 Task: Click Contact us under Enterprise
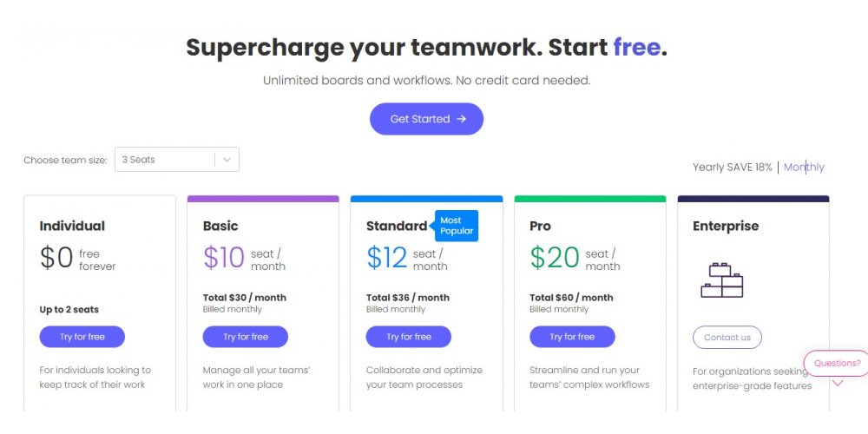[x=727, y=338]
